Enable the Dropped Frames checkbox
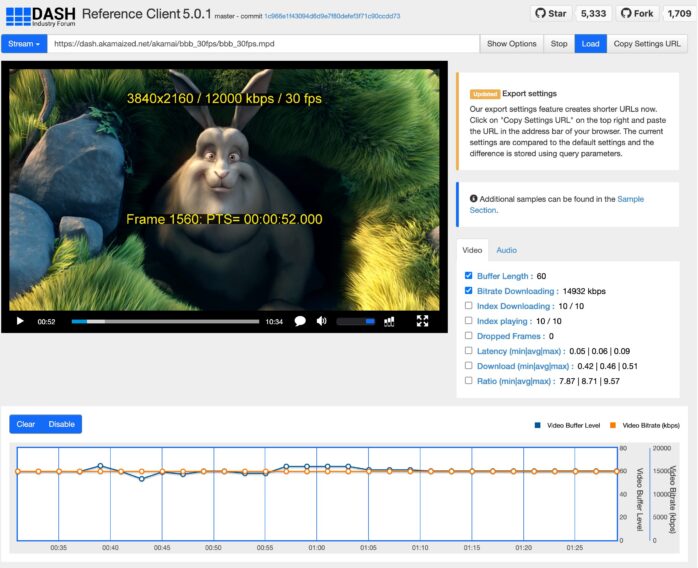 [x=469, y=336]
